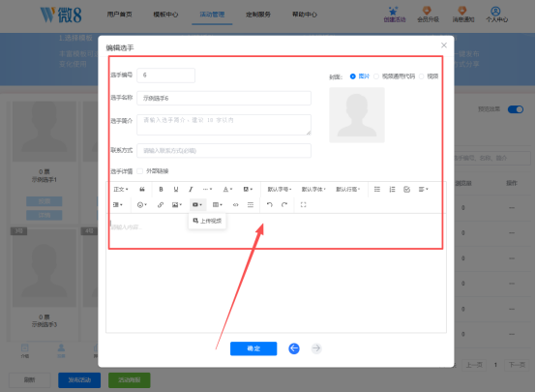The image size is (536, 392).
Task: Open 消息通知 notifications icon
Action: click(463, 15)
